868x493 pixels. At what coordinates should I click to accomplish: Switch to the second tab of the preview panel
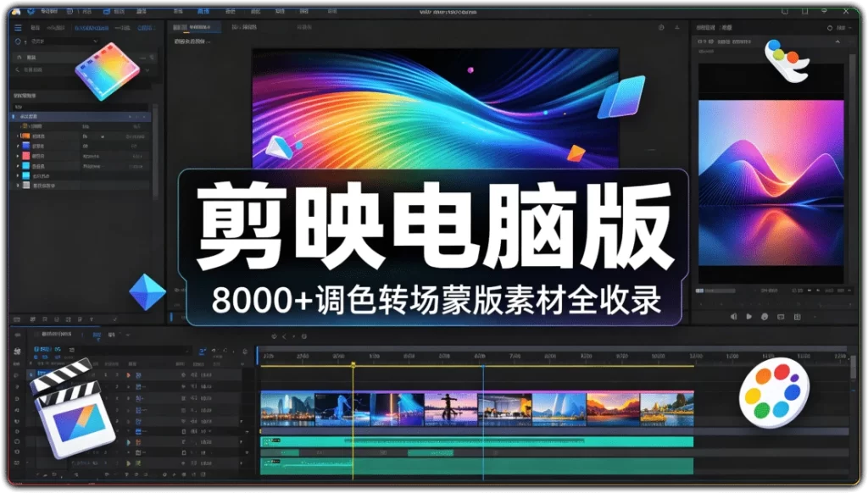(243, 27)
